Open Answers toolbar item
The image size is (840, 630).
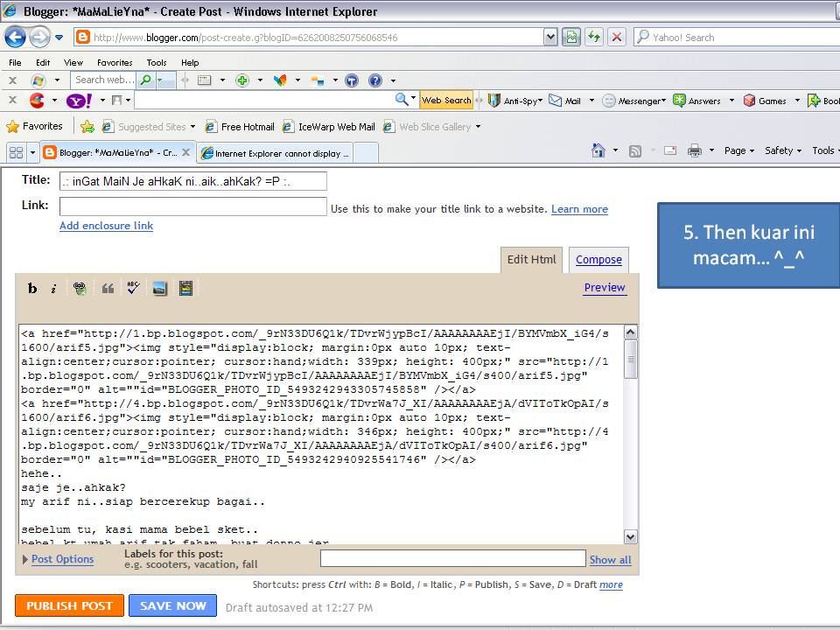[697, 101]
